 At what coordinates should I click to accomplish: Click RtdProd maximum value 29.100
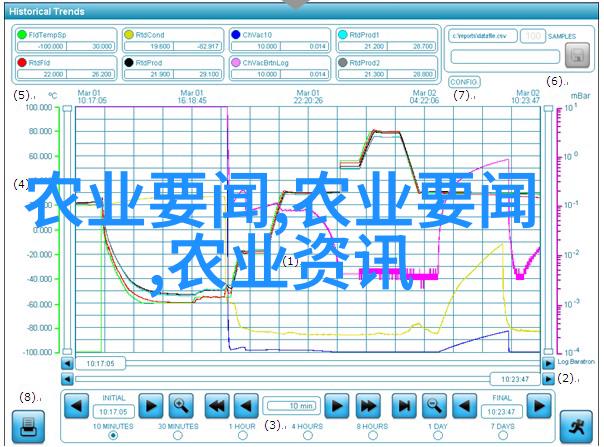coord(198,74)
